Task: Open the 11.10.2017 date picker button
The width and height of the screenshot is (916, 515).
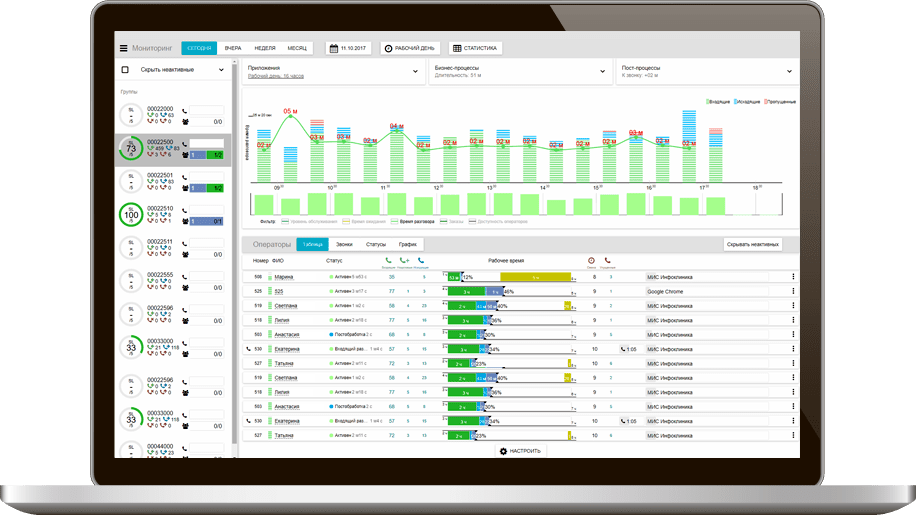Action: pos(349,48)
